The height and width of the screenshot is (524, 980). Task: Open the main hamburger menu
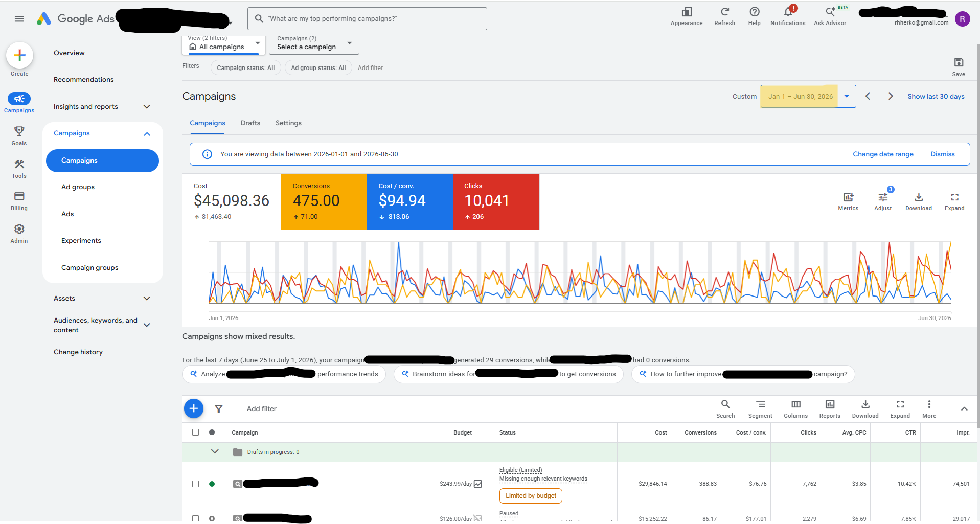[x=19, y=19]
